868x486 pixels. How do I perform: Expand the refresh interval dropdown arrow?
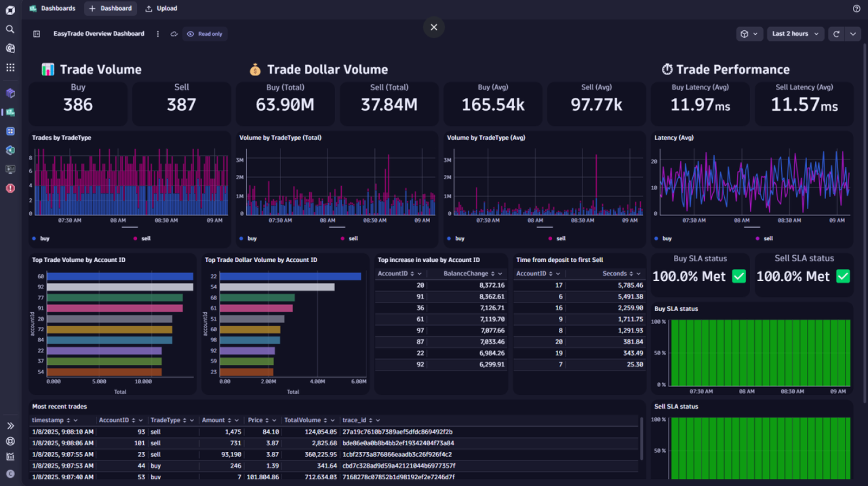(853, 34)
